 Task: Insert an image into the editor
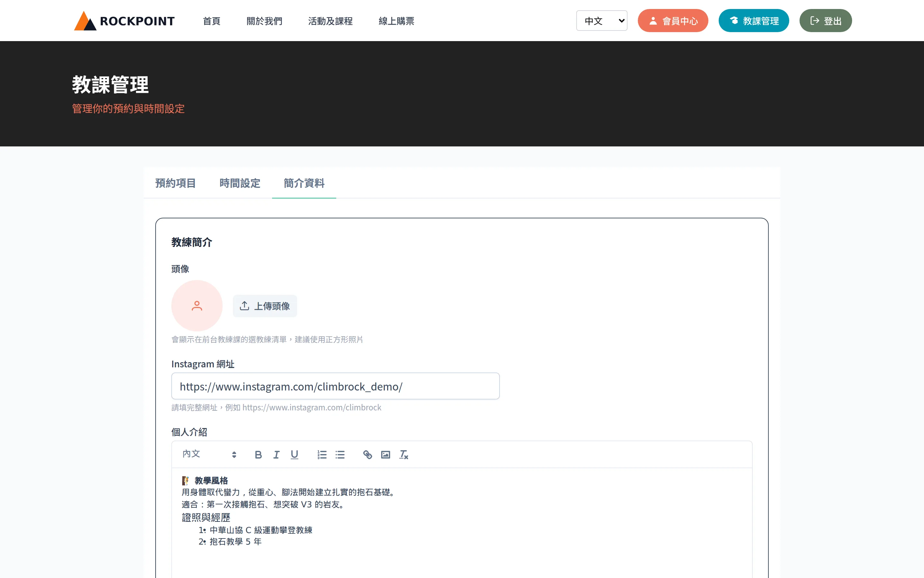point(386,454)
